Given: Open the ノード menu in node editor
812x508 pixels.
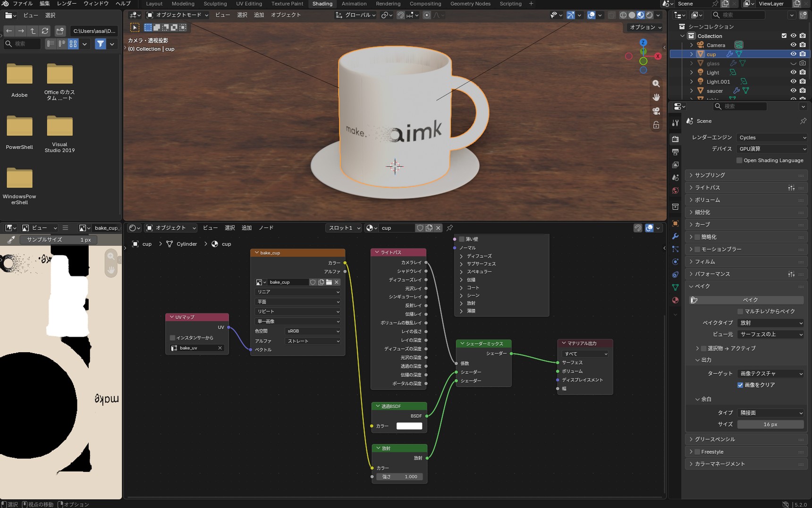Looking at the screenshot, I should pyautogui.click(x=266, y=228).
